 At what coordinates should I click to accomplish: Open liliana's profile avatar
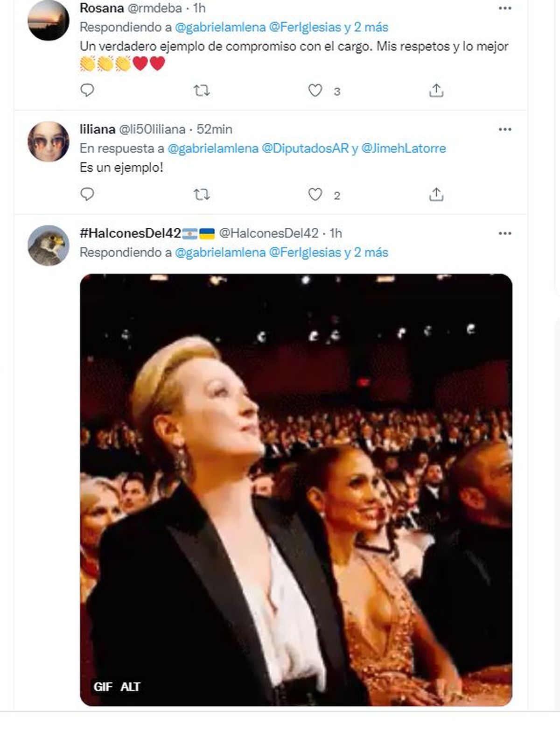(x=49, y=141)
